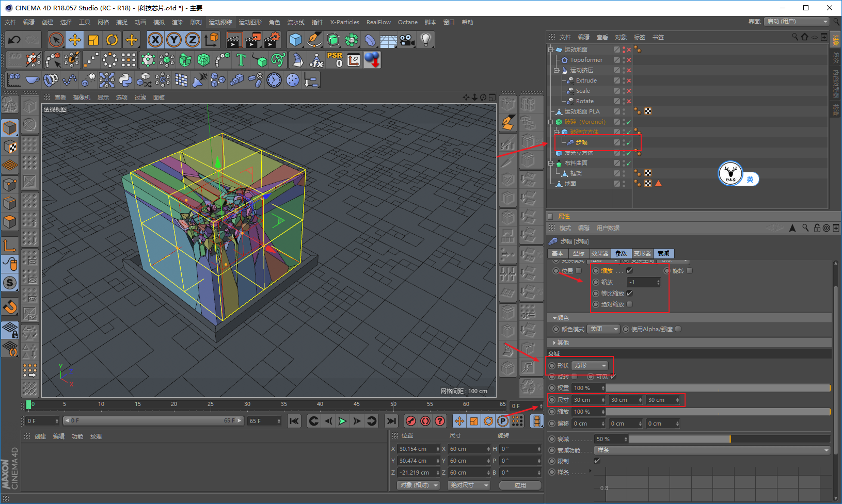Open the 衰减功能 样条 dropdown
842x504 pixels.
pos(712,450)
